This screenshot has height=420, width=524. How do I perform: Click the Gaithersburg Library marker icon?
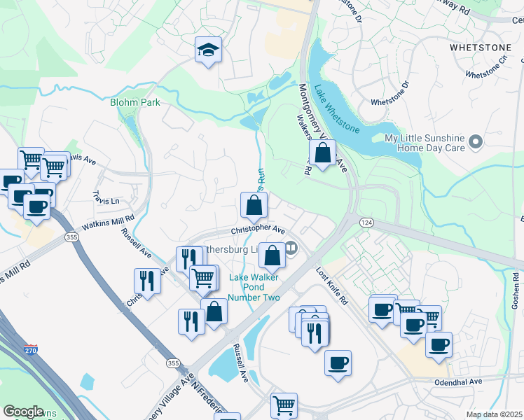click(x=291, y=249)
